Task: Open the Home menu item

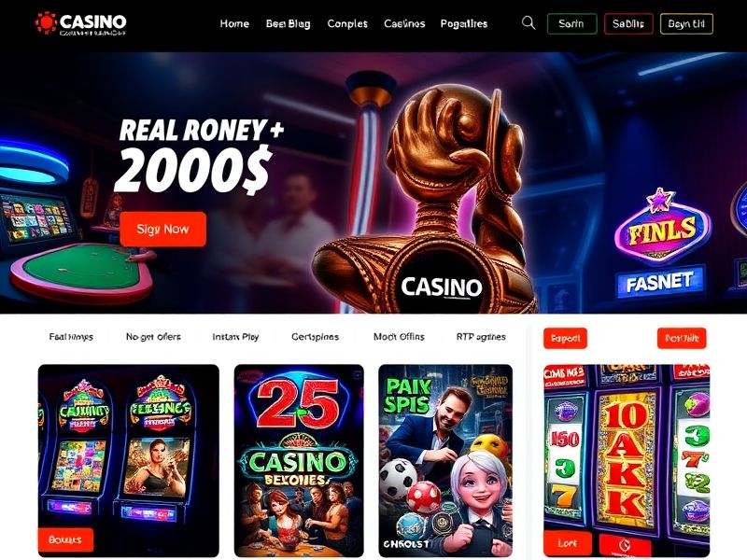Action: click(234, 24)
